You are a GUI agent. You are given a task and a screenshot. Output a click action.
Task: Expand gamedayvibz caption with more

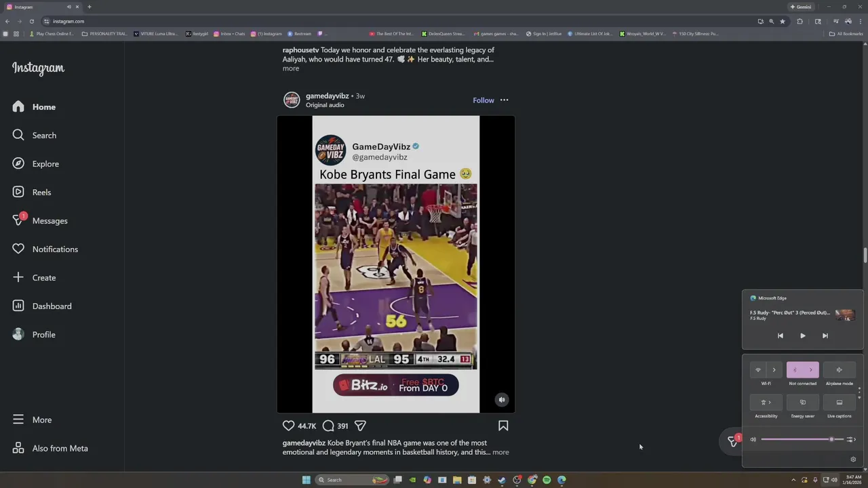point(500,452)
